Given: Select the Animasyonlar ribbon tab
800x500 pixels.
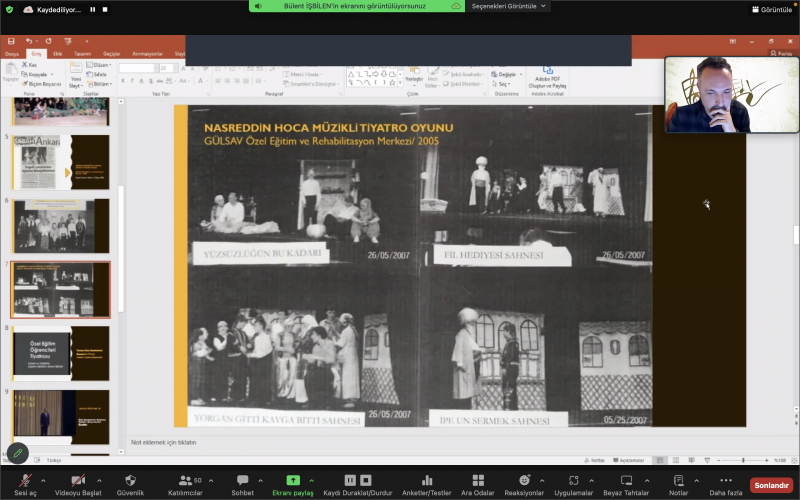Looking at the screenshot, I should 147,54.
